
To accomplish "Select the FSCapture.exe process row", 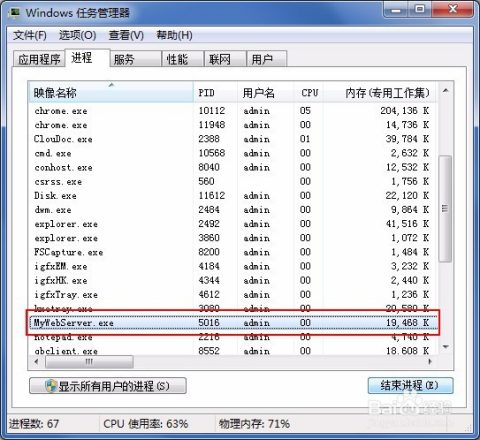I will click(232, 252).
